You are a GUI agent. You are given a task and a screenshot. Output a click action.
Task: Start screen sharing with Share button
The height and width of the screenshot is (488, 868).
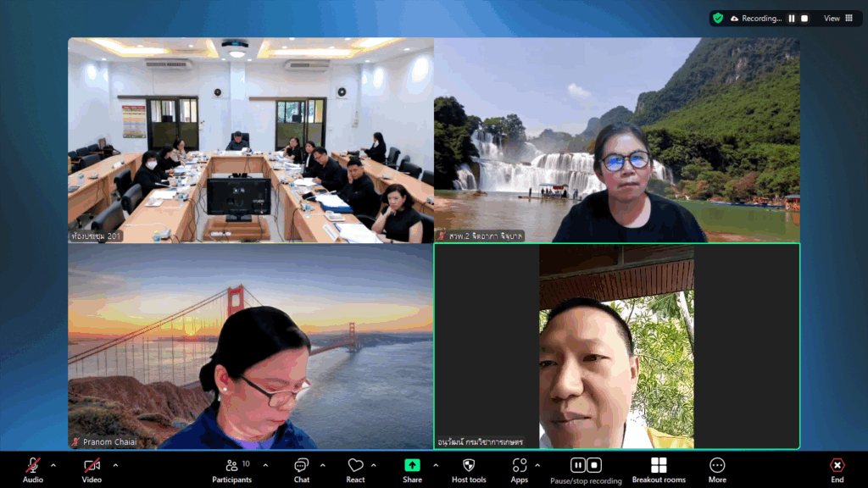click(412, 470)
